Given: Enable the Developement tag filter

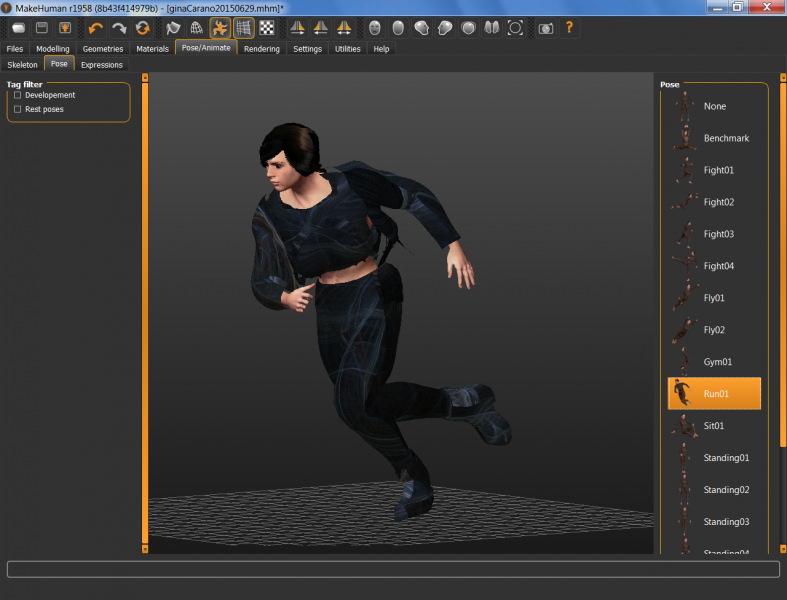Looking at the screenshot, I should point(18,95).
